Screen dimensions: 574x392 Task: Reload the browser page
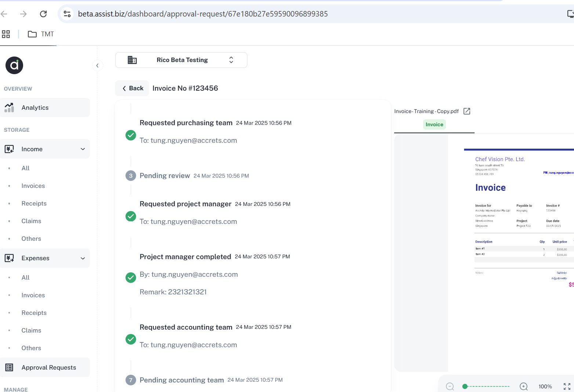click(43, 14)
